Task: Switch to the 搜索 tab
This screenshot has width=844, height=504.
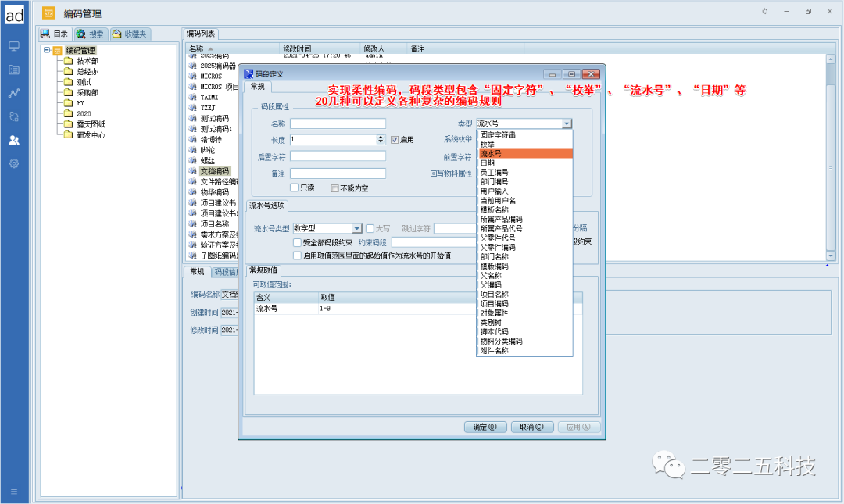Action: point(91,34)
